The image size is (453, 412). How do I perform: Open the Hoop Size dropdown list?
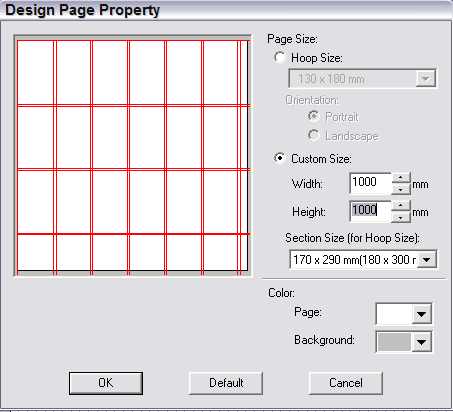point(362,79)
